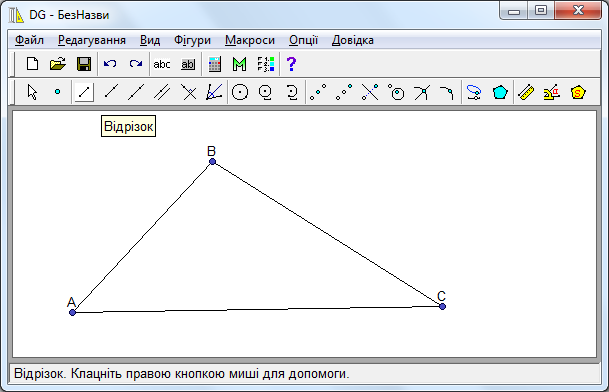
Task: Select the ray tool
Action: point(111,92)
